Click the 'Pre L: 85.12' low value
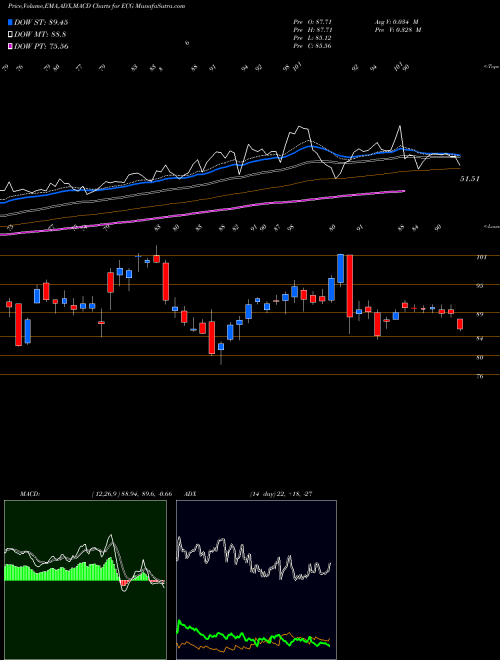This screenshot has width=500, height=660. pos(314,38)
